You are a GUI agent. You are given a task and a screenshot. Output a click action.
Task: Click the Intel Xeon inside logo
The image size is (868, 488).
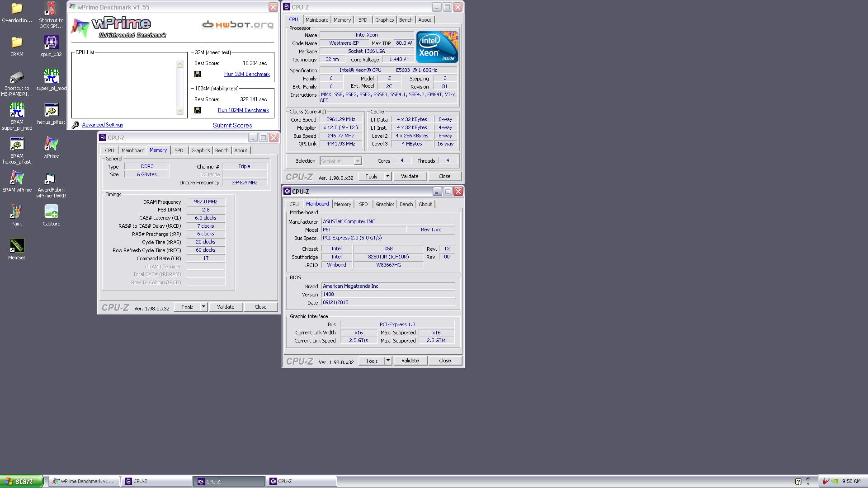pyautogui.click(x=437, y=47)
